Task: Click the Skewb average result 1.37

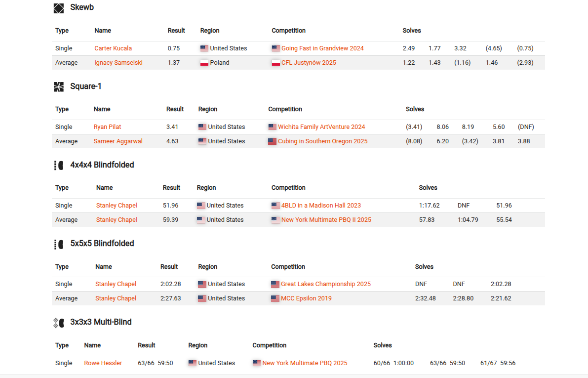Action: (x=174, y=63)
